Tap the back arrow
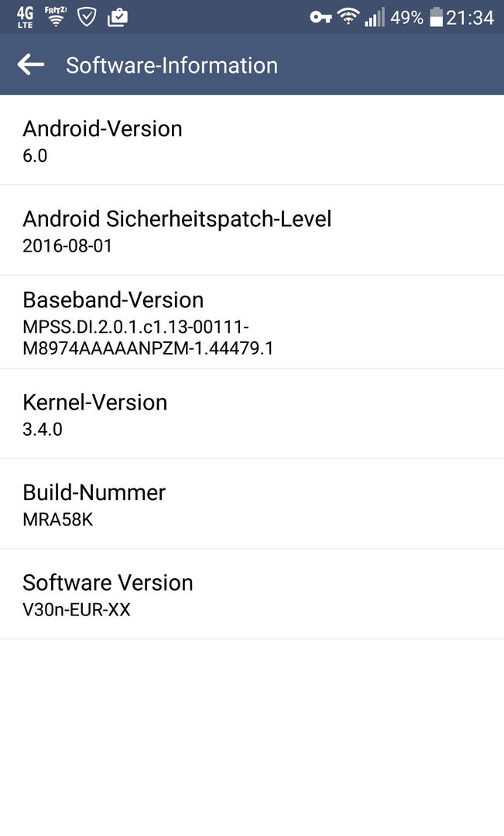504x836 pixels. (31, 65)
